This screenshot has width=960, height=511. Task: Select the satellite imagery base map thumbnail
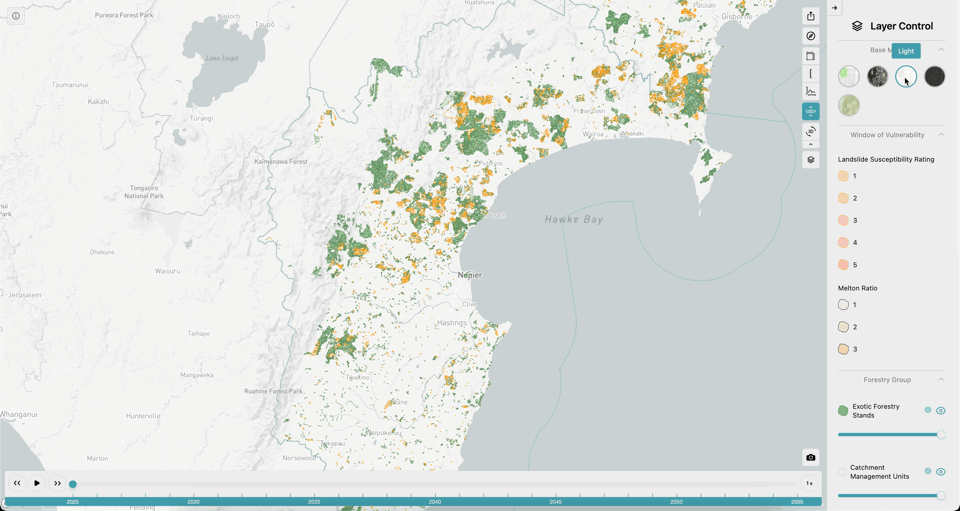[x=877, y=76]
